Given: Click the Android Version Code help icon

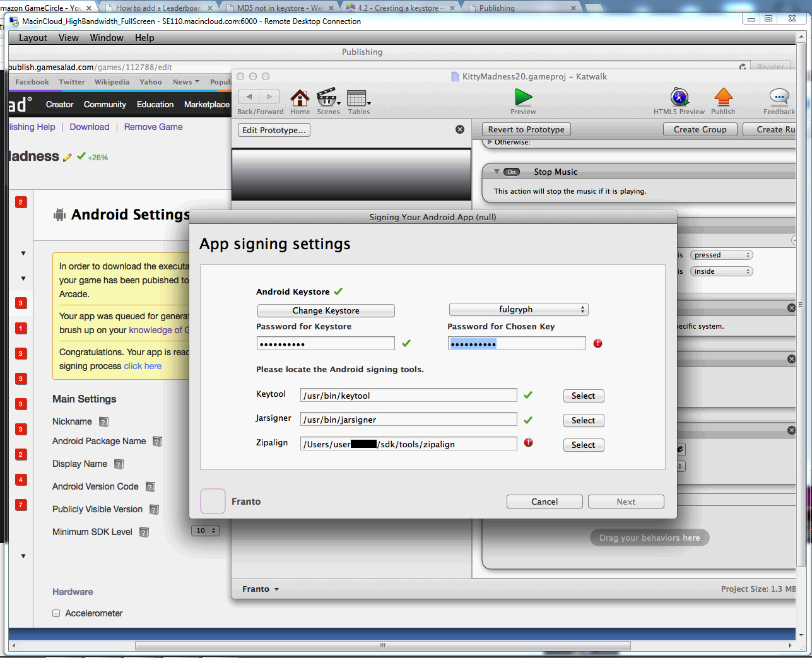Looking at the screenshot, I should pyautogui.click(x=150, y=487).
